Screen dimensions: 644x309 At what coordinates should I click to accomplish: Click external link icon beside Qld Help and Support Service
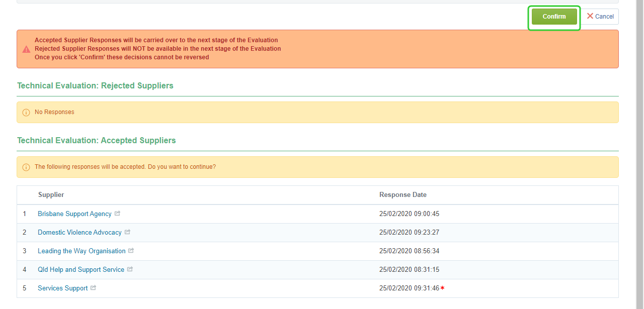pyautogui.click(x=130, y=269)
